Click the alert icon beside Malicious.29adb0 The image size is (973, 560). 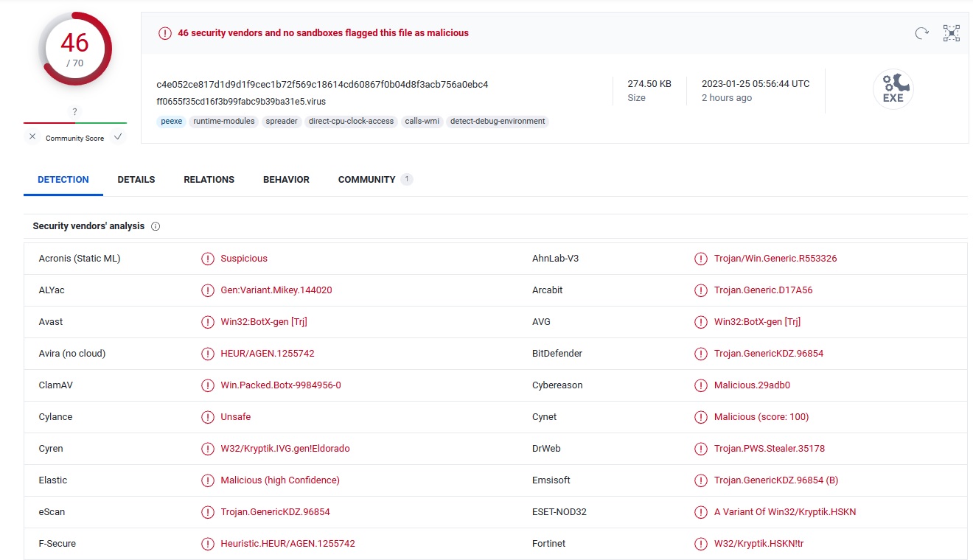pyautogui.click(x=701, y=385)
